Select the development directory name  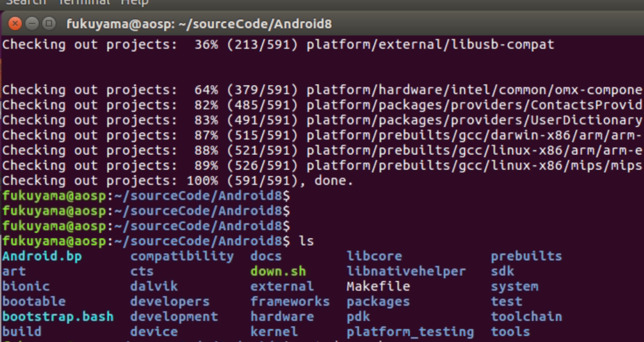174,317
